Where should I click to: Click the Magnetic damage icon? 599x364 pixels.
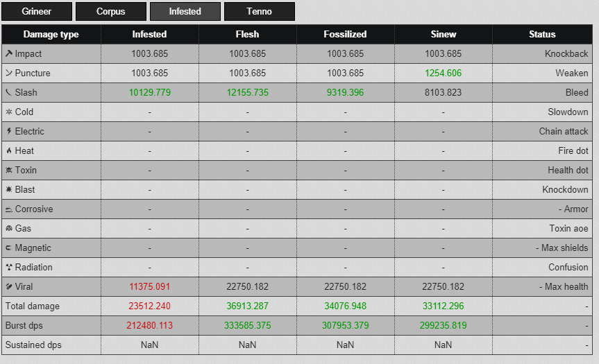coord(9,248)
